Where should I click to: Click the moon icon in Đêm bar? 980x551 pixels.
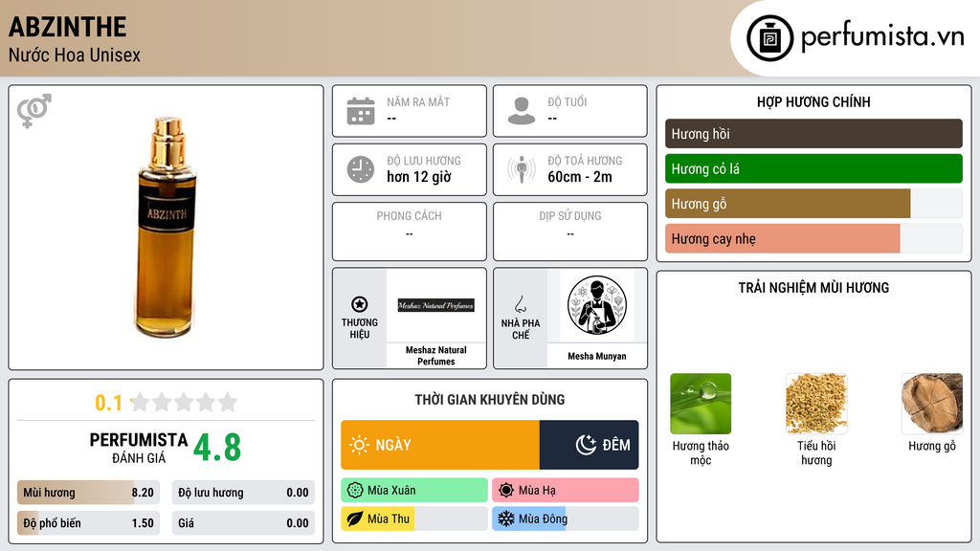[x=586, y=445]
